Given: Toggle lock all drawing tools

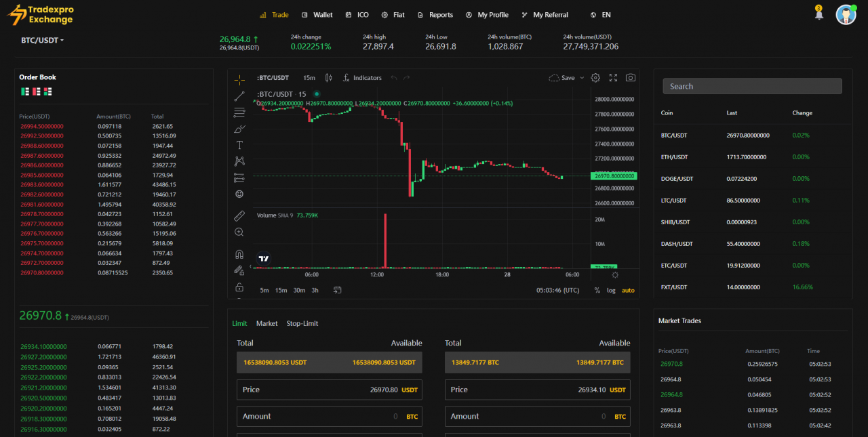Looking at the screenshot, I should tap(239, 287).
